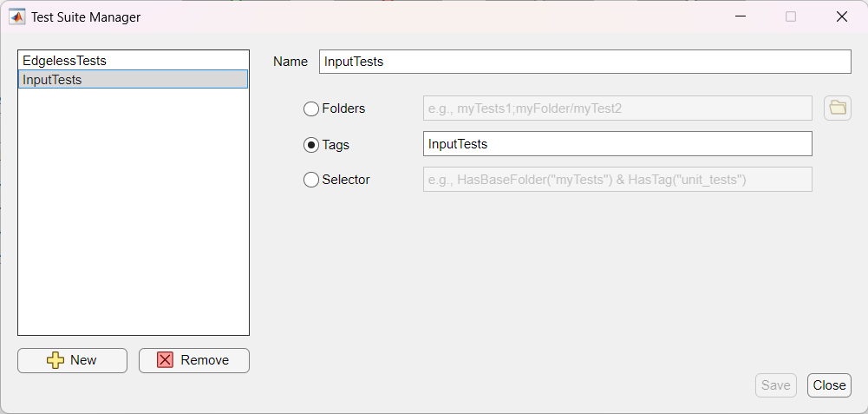Click into the Name text field
This screenshot has height=414, width=868.
584,62
